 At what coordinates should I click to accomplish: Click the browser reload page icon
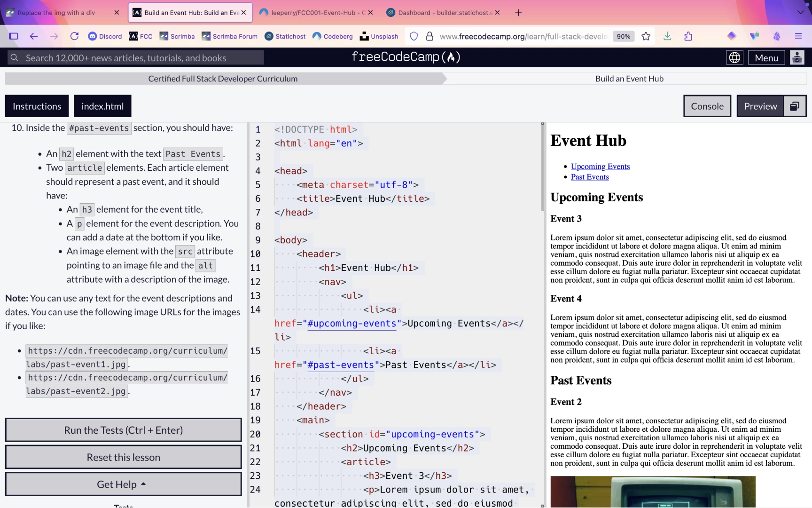click(74, 36)
